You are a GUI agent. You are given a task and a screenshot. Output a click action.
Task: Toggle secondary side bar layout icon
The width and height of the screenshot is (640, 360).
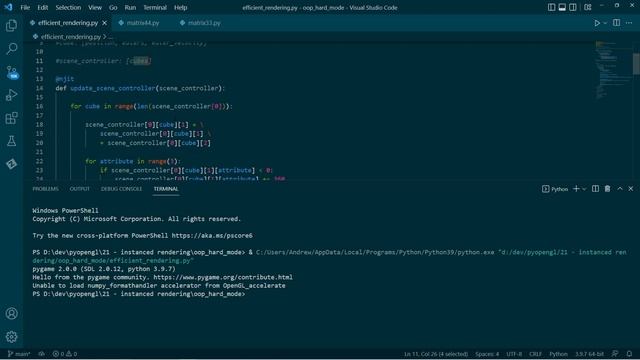[573, 7]
